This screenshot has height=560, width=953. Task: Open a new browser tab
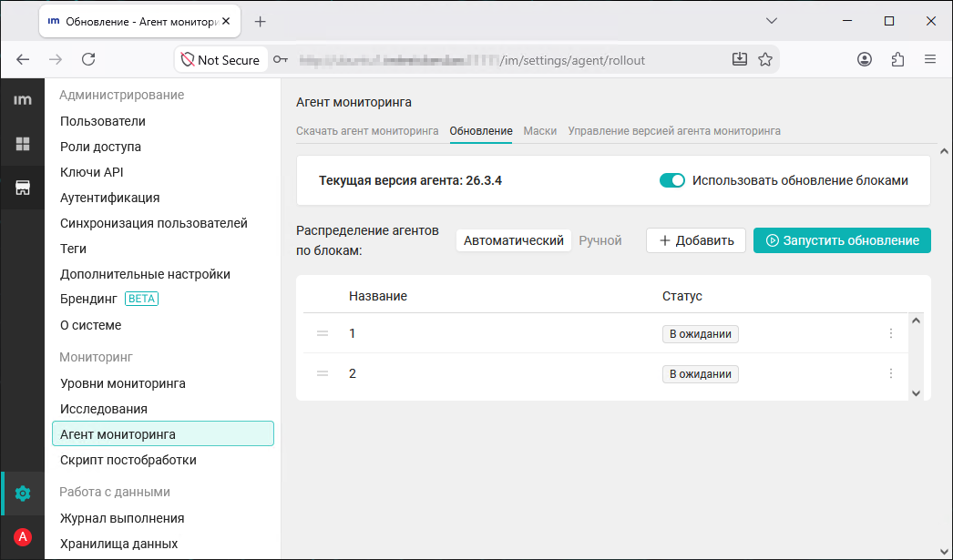(x=261, y=22)
